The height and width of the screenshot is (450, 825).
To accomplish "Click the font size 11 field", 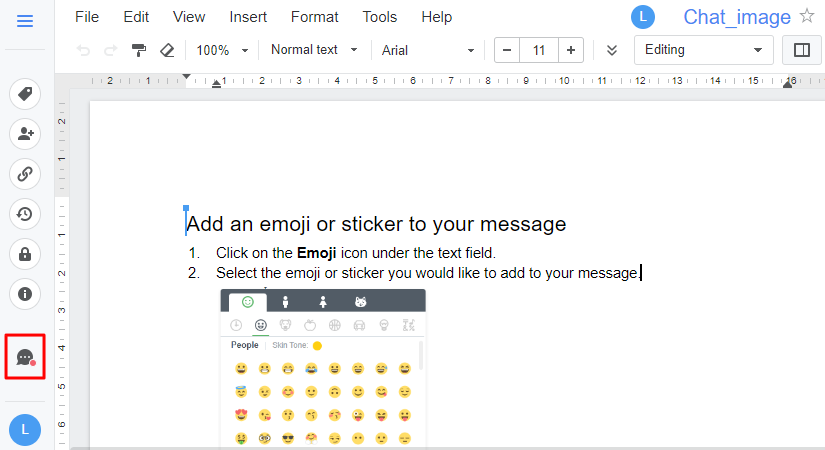I will click(x=539, y=50).
